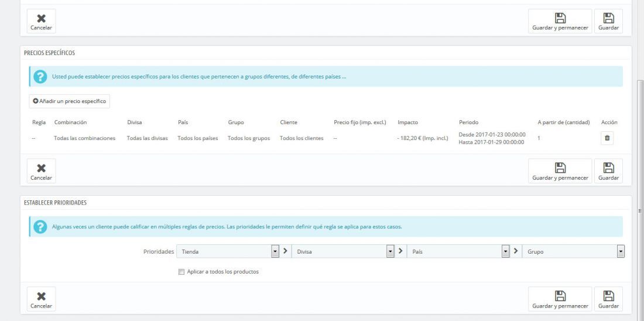
Task: Open the Grupo priority dropdown
Action: click(x=573, y=251)
